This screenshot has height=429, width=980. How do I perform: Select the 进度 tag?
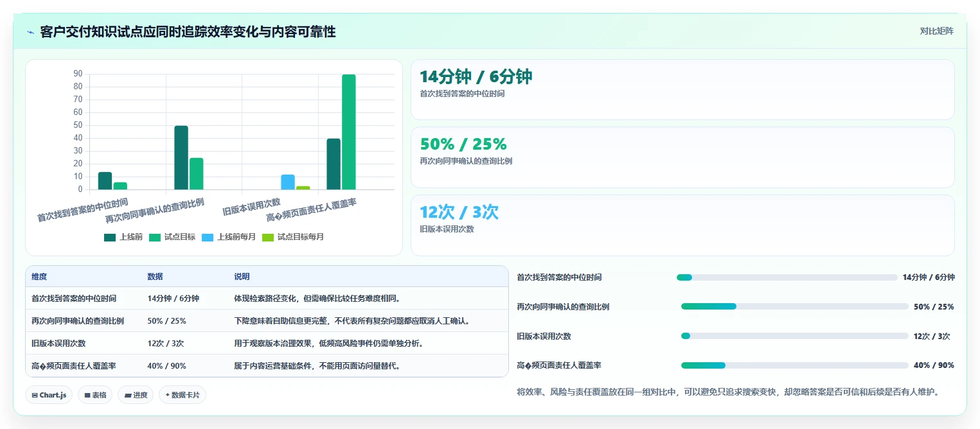[x=136, y=395]
